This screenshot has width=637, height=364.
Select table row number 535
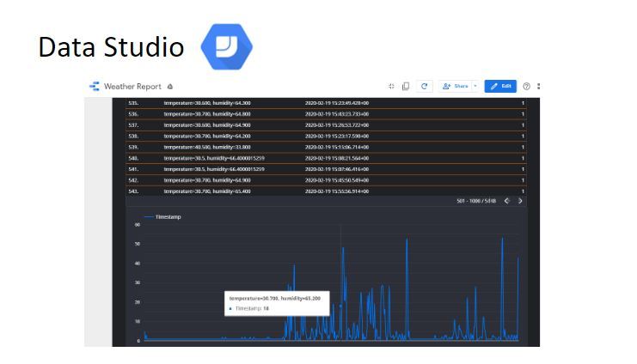tap(133, 103)
